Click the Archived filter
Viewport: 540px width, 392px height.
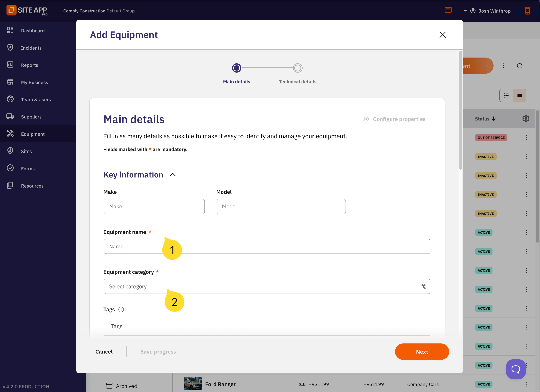[122, 386]
